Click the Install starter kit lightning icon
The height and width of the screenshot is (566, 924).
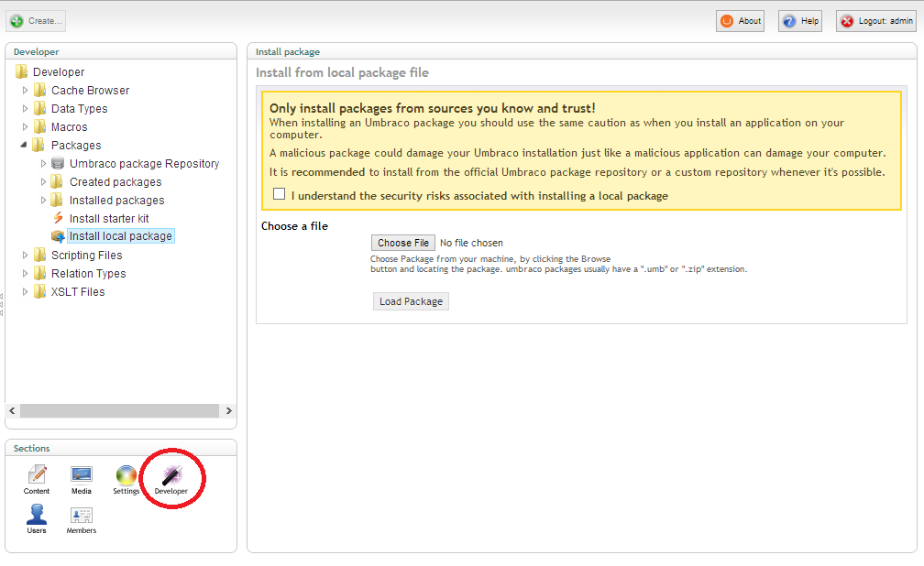(58, 218)
